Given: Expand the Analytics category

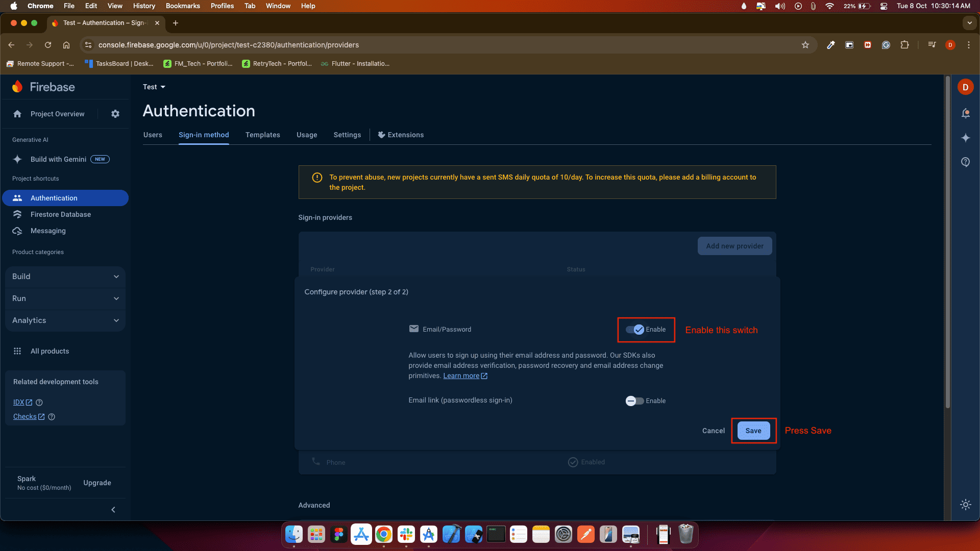Looking at the screenshot, I should pyautogui.click(x=65, y=320).
